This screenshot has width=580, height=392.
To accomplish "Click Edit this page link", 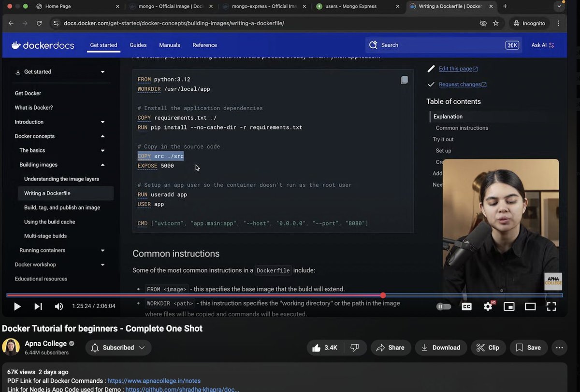I will click(458, 69).
